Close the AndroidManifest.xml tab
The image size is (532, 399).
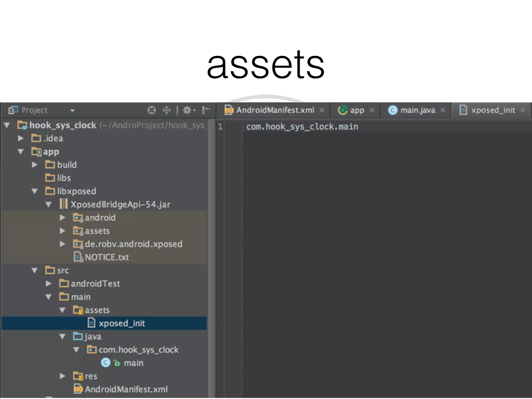322,110
